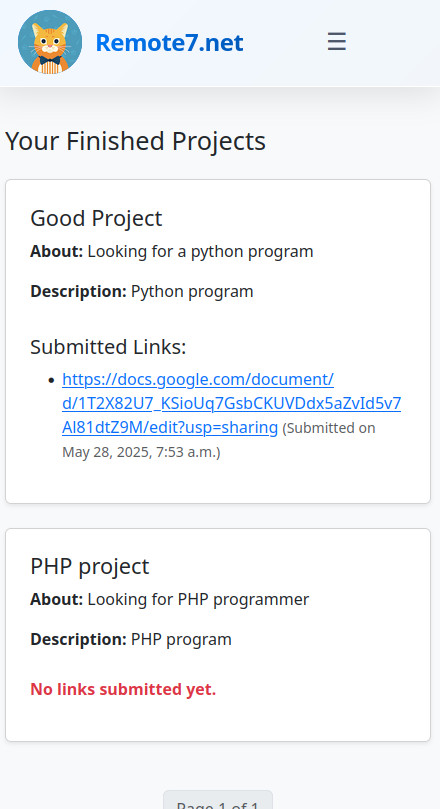Open the hamburger navigation menu
Screen dimensions: 440x809
(337, 41)
